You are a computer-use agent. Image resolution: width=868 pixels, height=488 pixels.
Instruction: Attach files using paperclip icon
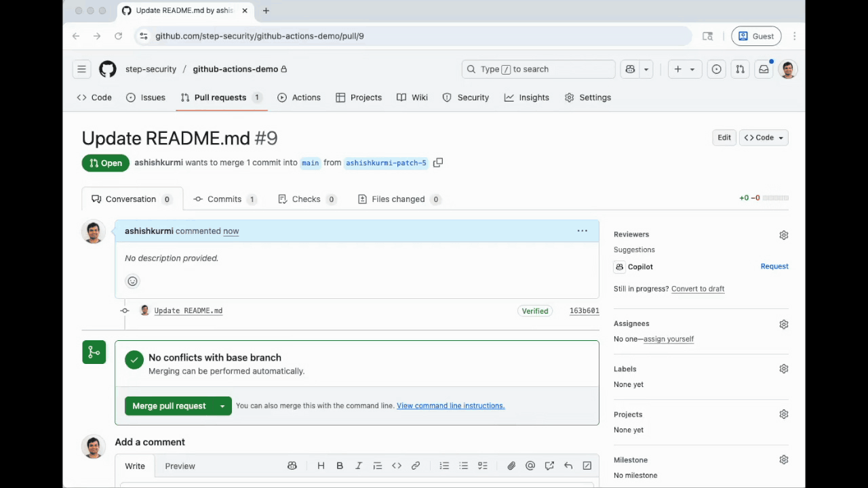coord(511,466)
